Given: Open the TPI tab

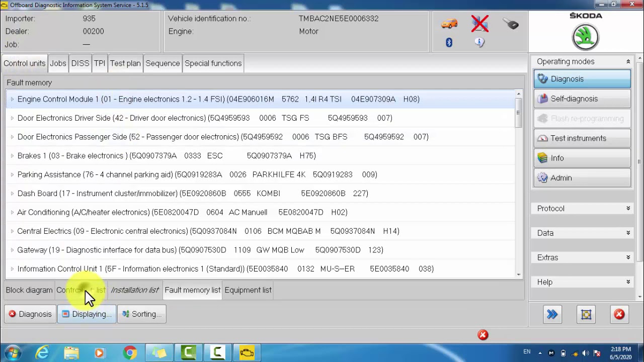Looking at the screenshot, I should pos(100,63).
